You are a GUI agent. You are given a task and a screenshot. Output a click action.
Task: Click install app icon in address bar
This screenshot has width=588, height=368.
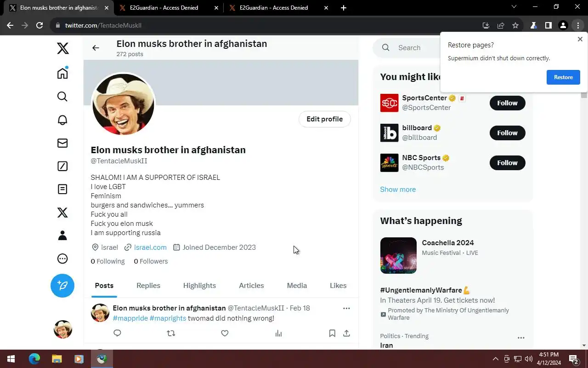click(486, 25)
